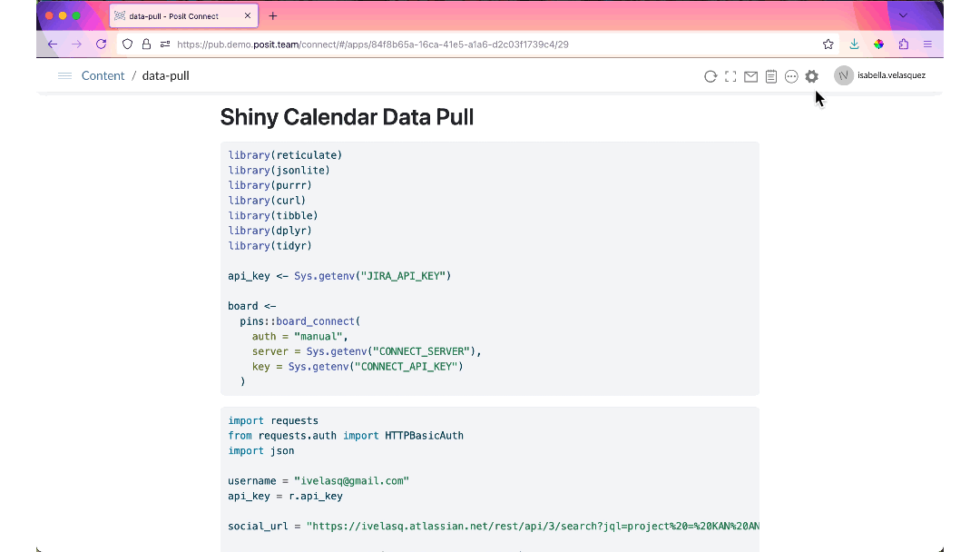Viewport: 980px width, 552px height.
Task: Click the browser back arrow
Action: coord(53,44)
